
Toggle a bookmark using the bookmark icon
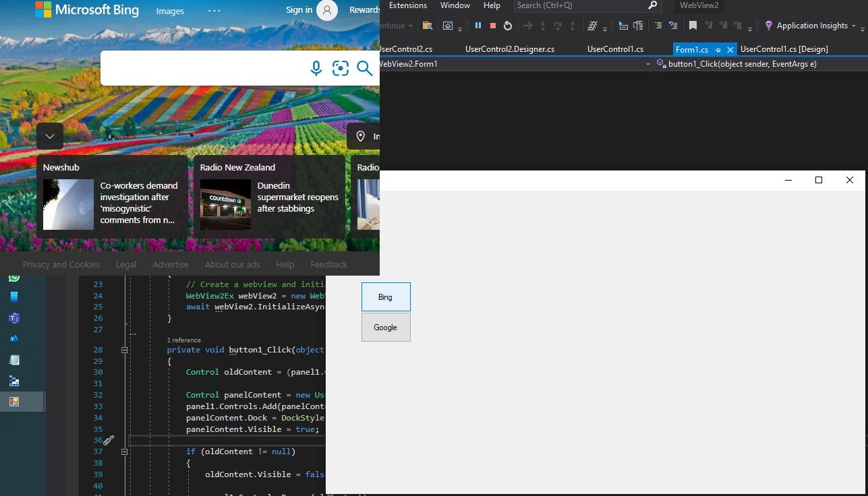[693, 25]
